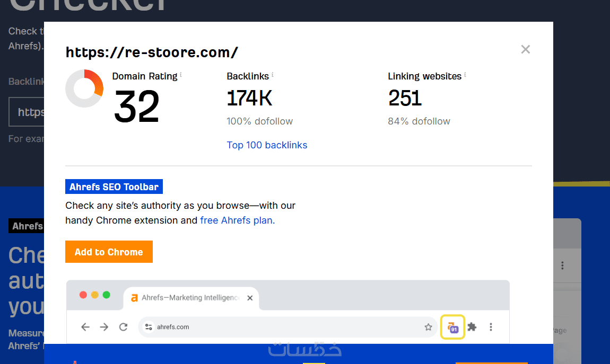
Task: Click the Ahrefs toolbar extension icon in the illustration
Action: tap(452, 327)
